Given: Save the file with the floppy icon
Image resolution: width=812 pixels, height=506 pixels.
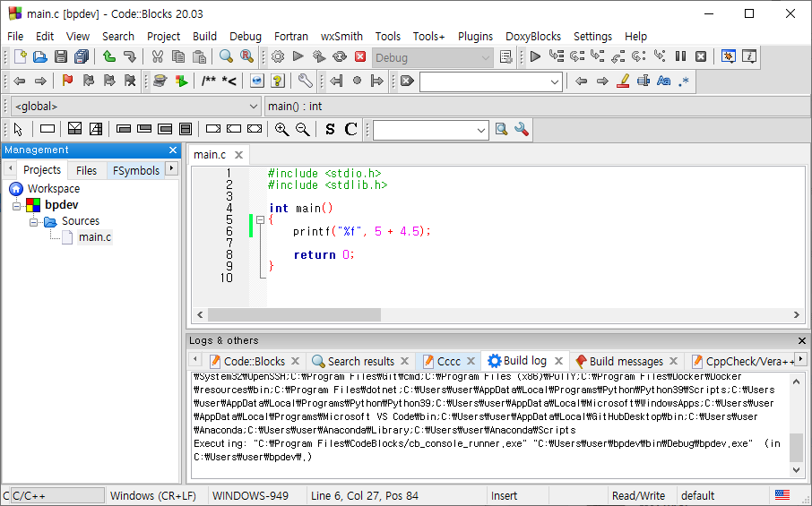Looking at the screenshot, I should pos(61,56).
